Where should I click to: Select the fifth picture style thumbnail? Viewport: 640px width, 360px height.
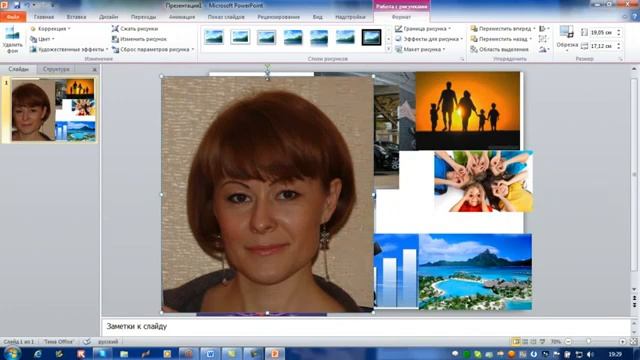[319, 37]
